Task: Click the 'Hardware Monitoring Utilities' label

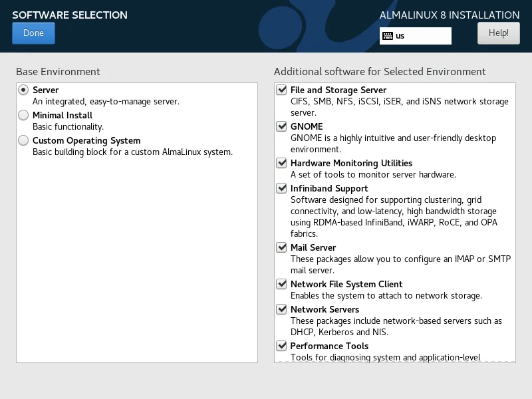Action: point(351,163)
